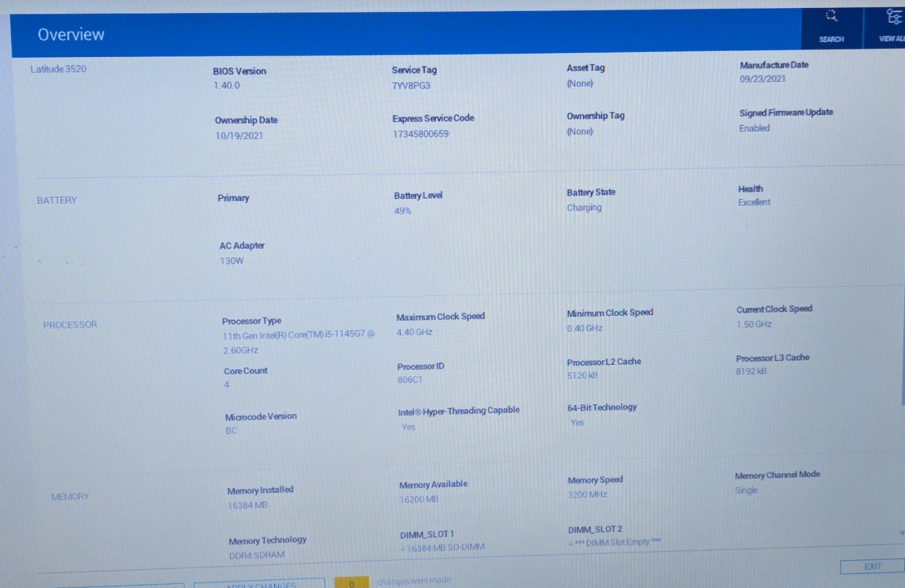Viewport: 905px width, 588px height.
Task: Select Ownership Tag (None) value
Action: click(580, 131)
